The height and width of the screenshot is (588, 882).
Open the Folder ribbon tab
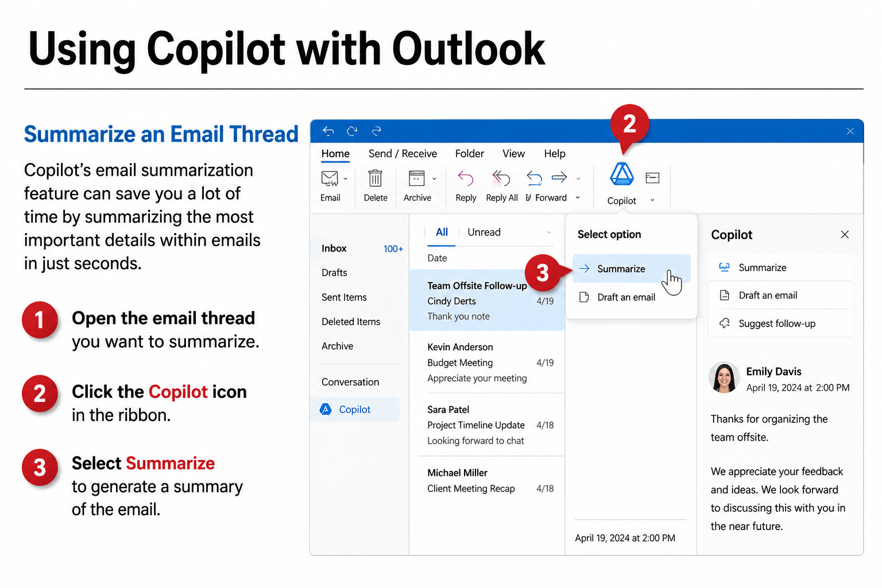click(470, 153)
